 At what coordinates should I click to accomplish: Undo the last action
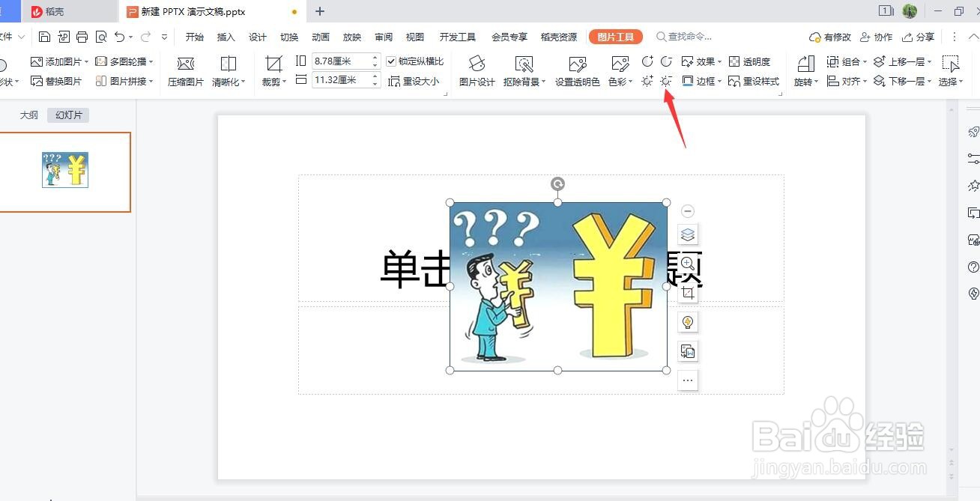(119, 37)
